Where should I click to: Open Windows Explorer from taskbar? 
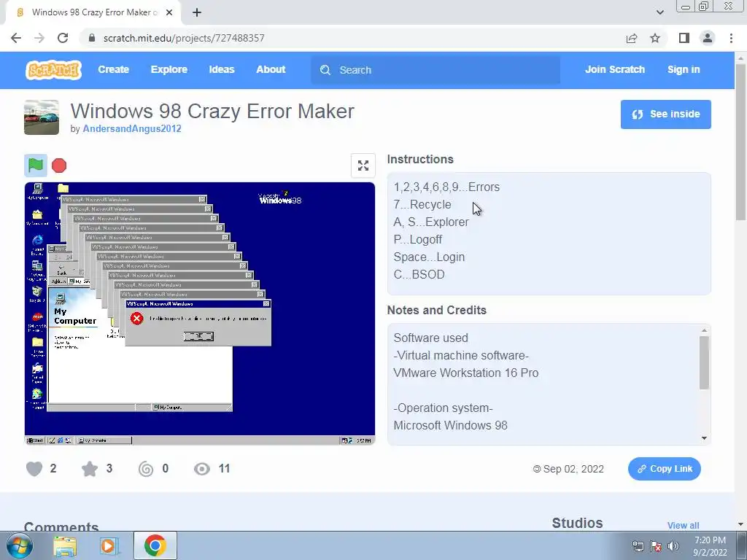point(65,546)
